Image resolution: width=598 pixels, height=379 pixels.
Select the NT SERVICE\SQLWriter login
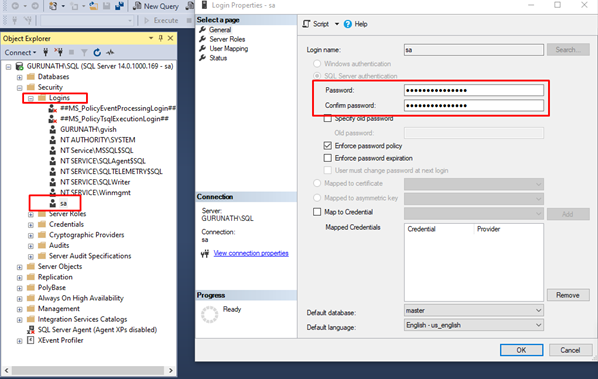pyautogui.click(x=95, y=182)
